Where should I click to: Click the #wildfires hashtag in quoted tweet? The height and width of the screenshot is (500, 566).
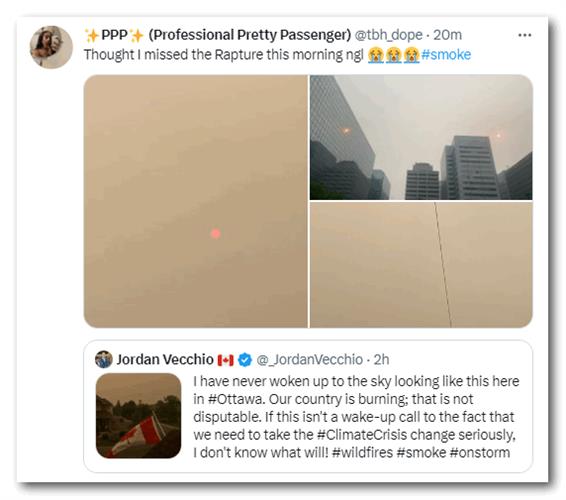point(362,452)
